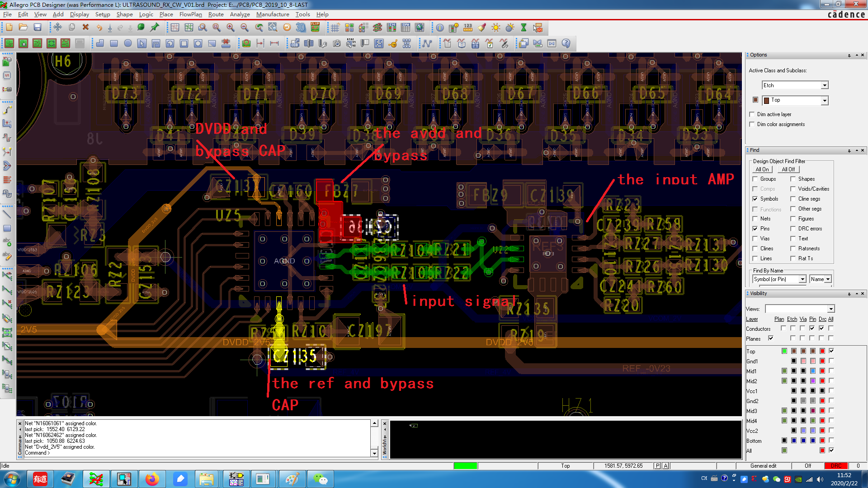Select the Measure ruler tool icon
Image resolution: width=868 pixels, height=488 pixels.
[x=468, y=28]
